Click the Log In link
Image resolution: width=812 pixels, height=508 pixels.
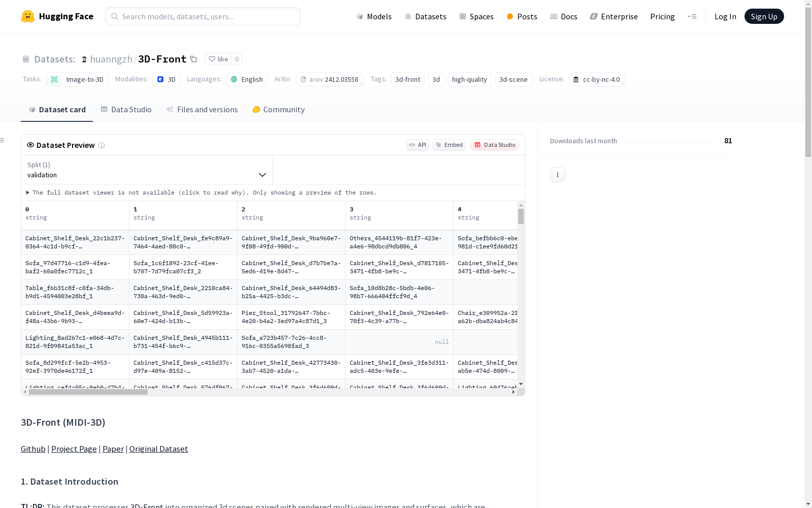pyautogui.click(x=725, y=16)
